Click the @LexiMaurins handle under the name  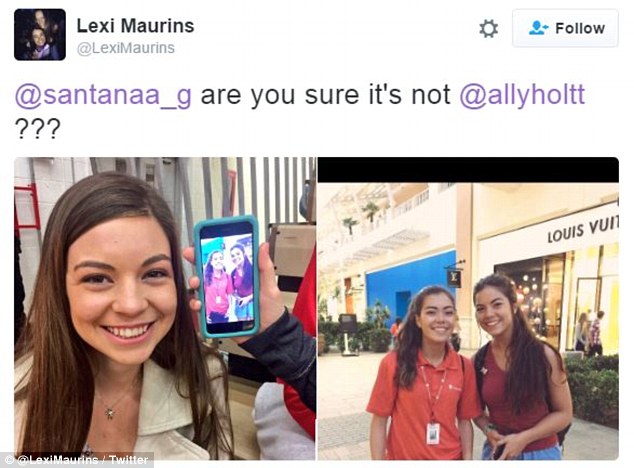click(126, 48)
